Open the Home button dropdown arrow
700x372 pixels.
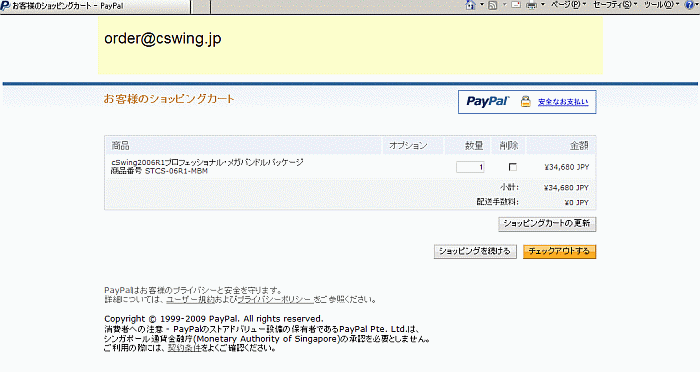482,5
